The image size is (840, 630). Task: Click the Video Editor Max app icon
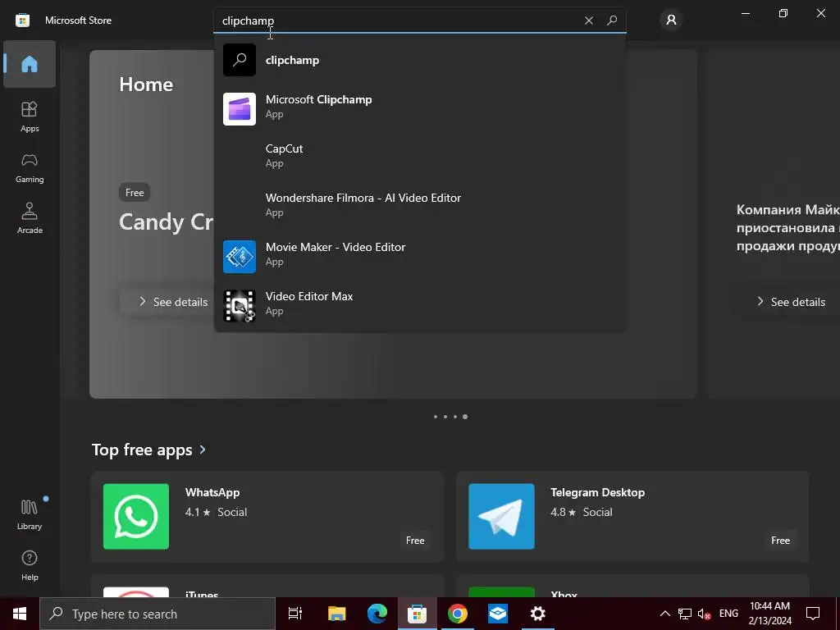coord(240,306)
